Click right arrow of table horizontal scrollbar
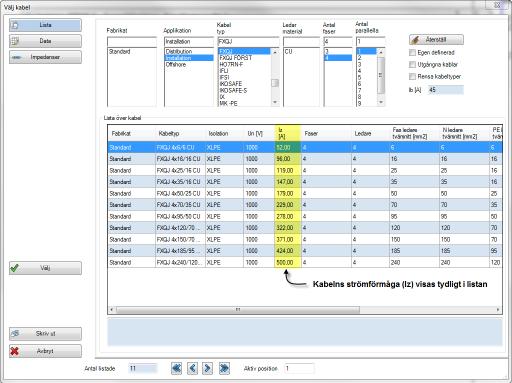This screenshot has height=383, width=512. click(x=498, y=310)
